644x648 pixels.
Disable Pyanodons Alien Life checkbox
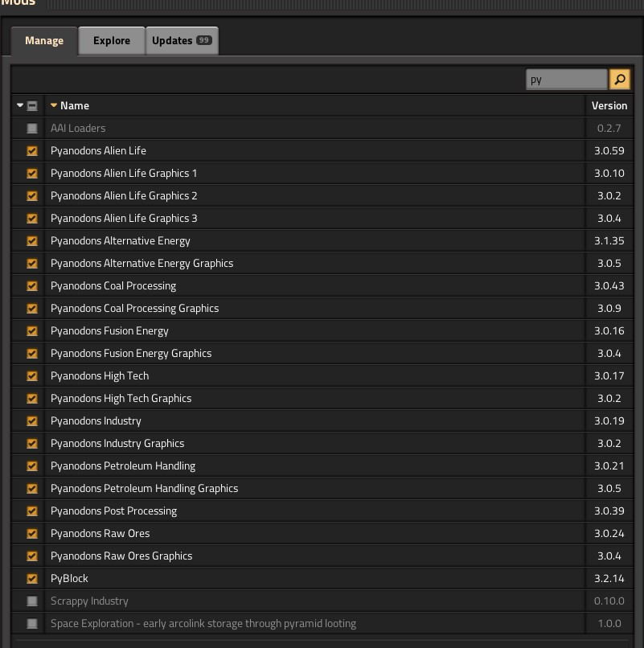pyautogui.click(x=32, y=151)
